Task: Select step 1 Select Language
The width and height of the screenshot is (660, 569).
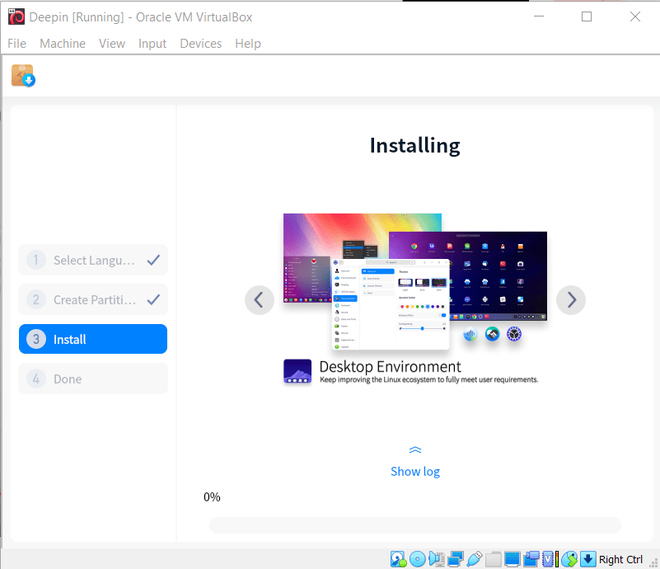Action: click(93, 260)
